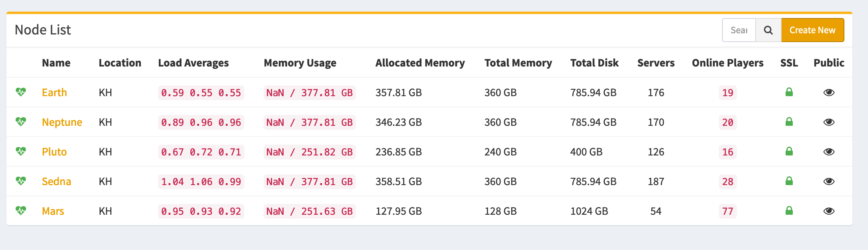Screen dimensions: 868x250
Task: Click the green SSL lock for Earth
Action: pos(789,92)
